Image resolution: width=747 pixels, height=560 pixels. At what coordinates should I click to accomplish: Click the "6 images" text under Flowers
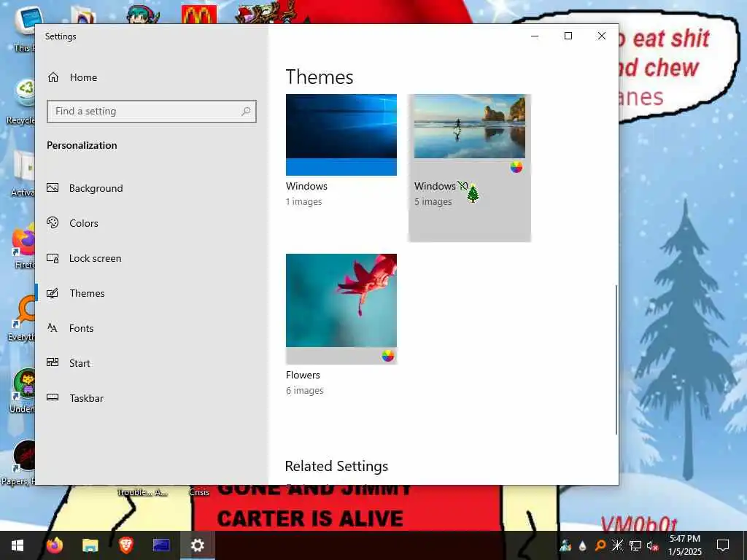305,391
